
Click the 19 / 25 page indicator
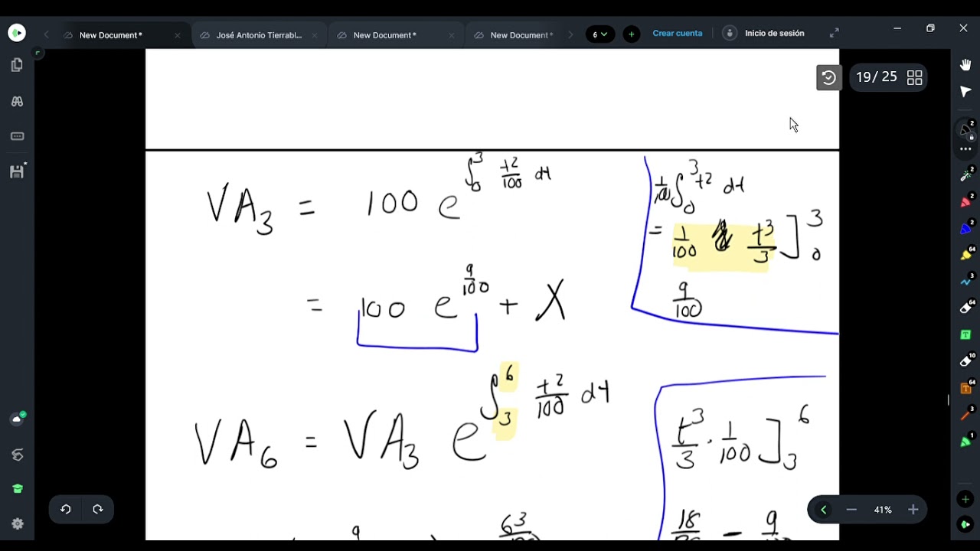click(x=877, y=77)
